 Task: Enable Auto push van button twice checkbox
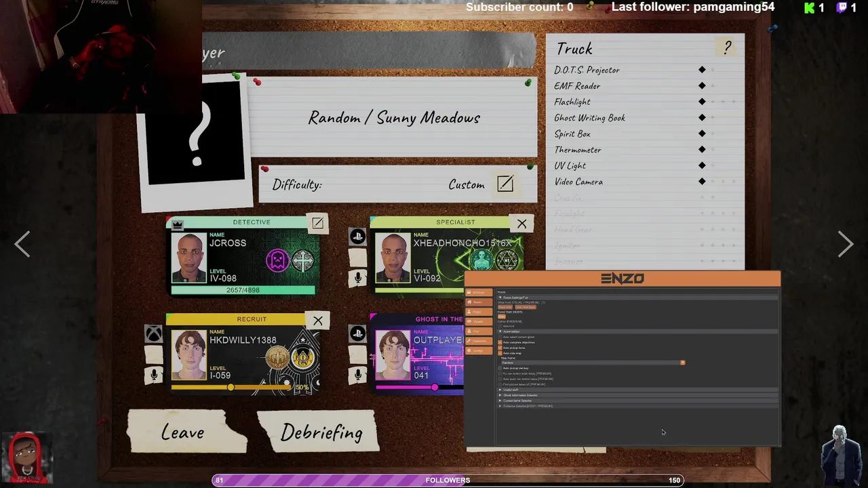tap(500, 379)
